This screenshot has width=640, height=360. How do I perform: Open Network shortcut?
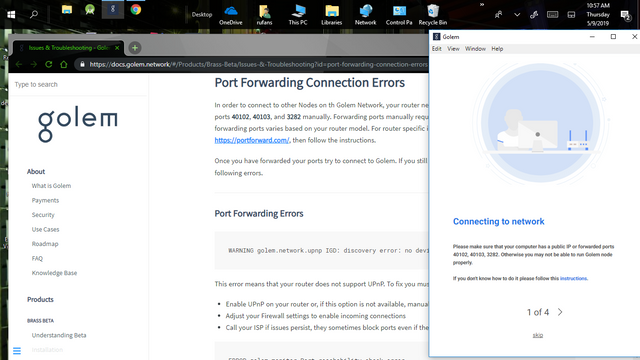(365, 15)
